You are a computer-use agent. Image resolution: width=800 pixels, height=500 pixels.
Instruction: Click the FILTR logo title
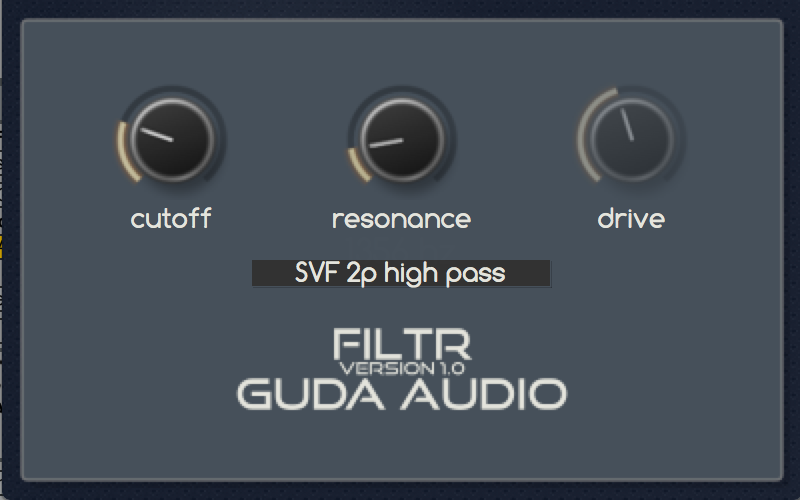[402, 344]
